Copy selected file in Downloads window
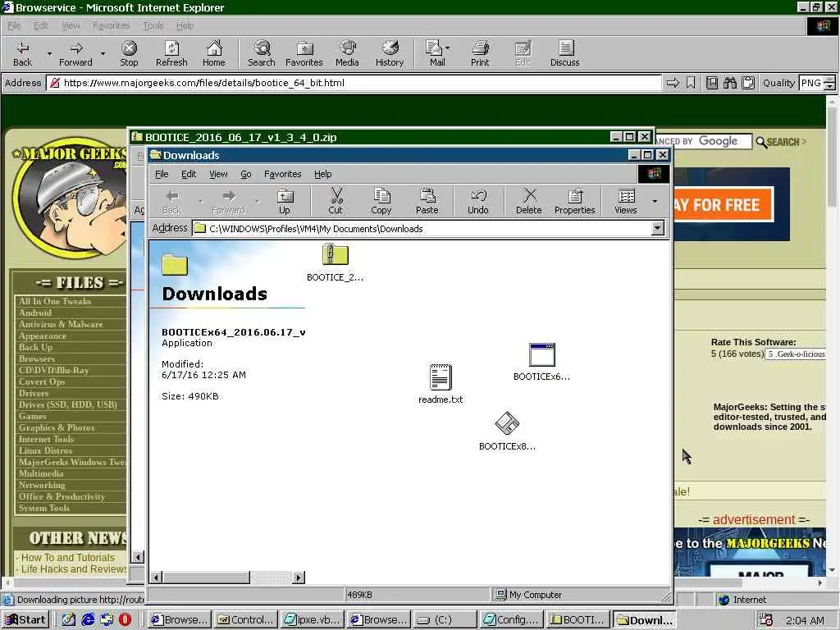Image resolution: width=840 pixels, height=630 pixels. click(x=381, y=202)
